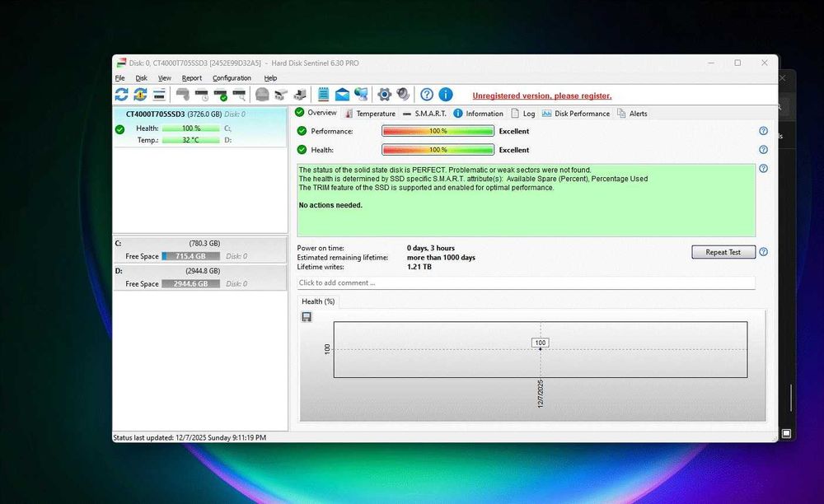Viewport: 824px width, 504px height.
Task: Switch to the Temperature tab
Action: pos(370,114)
